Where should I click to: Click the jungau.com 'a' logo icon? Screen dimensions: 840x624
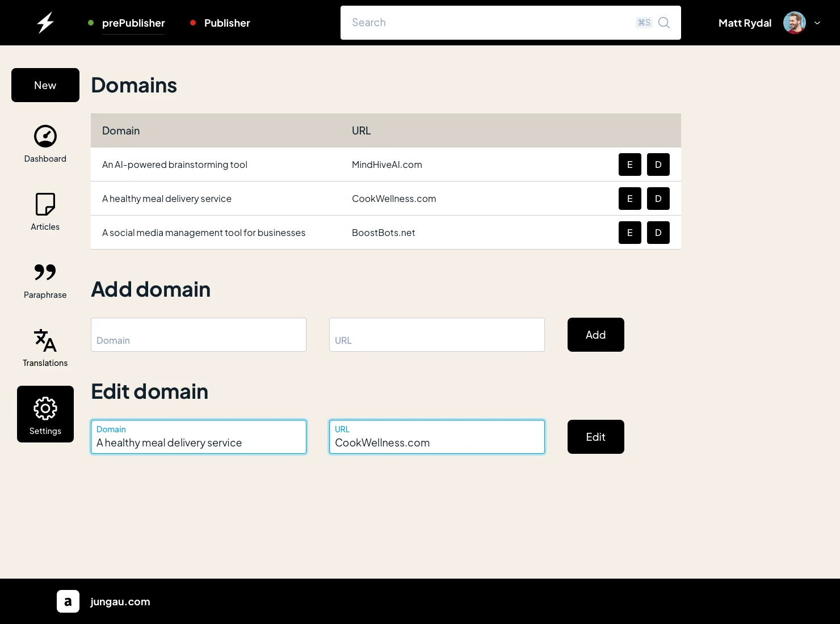(68, 601)
